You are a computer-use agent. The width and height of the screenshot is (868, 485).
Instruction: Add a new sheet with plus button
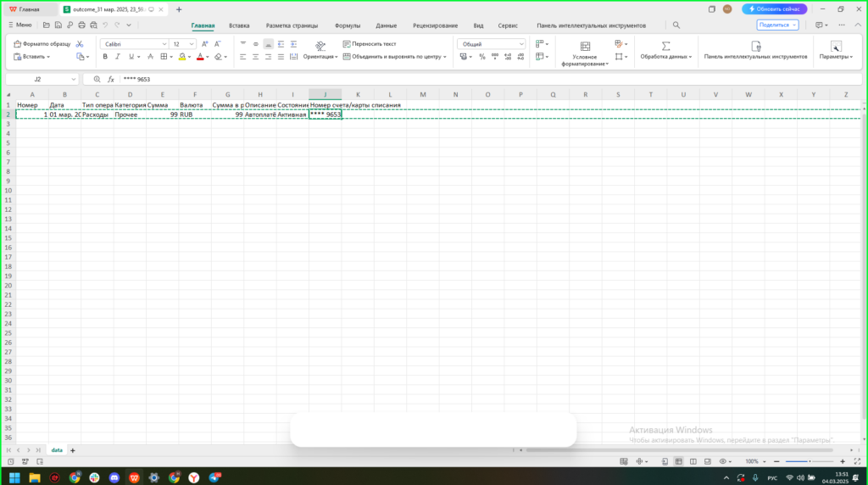73,451
